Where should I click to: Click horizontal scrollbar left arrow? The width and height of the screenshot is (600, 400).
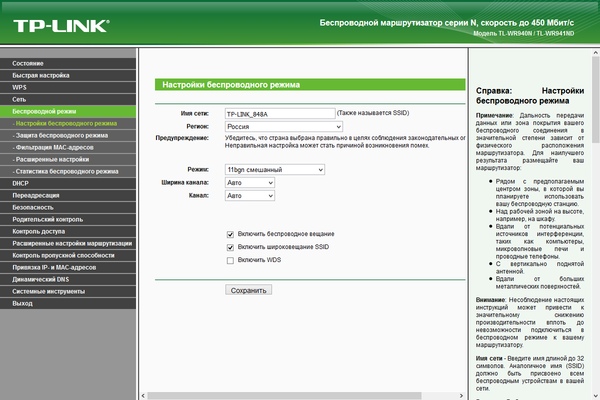click(143, 396)
